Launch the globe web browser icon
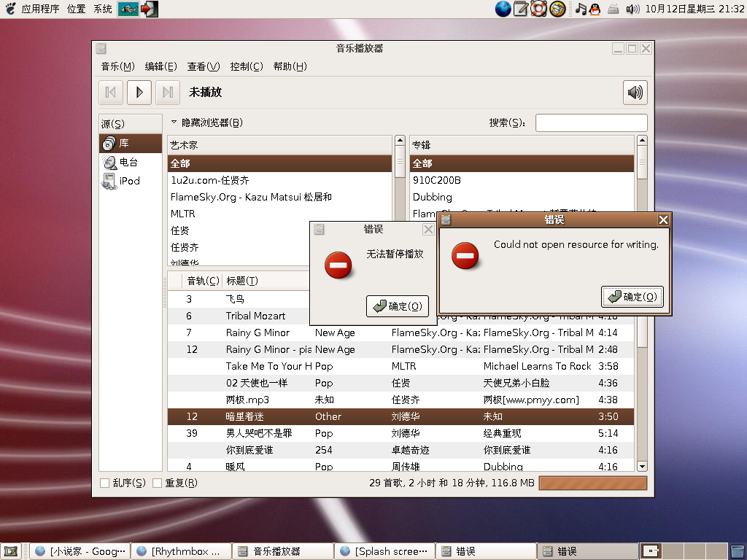 point(503,9)
